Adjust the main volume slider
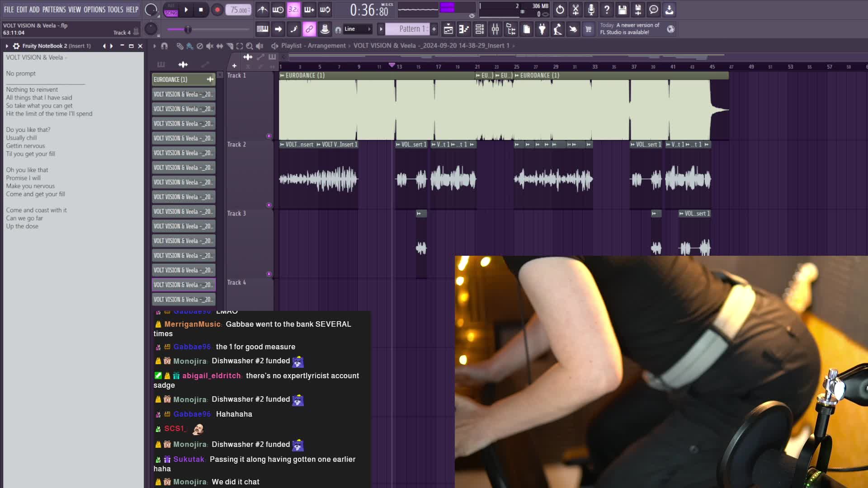Viewport: 868px width, 488px height. pos(208,29)
